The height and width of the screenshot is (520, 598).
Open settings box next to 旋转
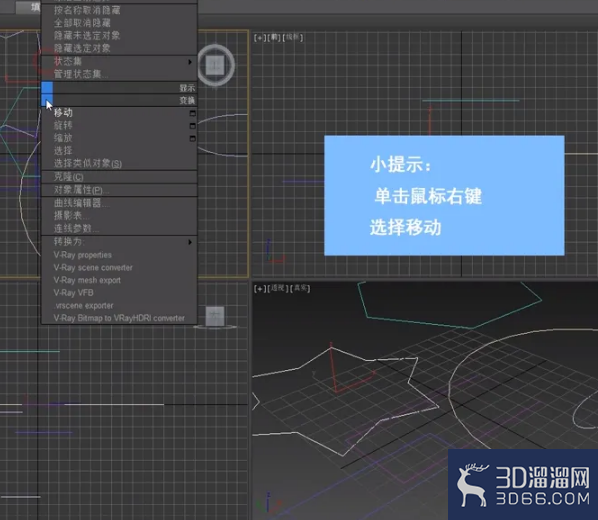[193, 126]
